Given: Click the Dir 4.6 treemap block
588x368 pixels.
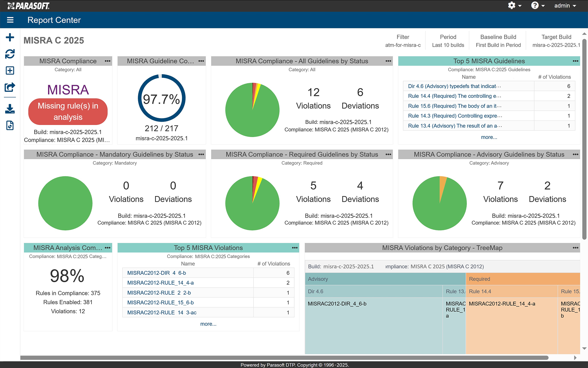Looking at the screenshot, I should pos(374,325).
